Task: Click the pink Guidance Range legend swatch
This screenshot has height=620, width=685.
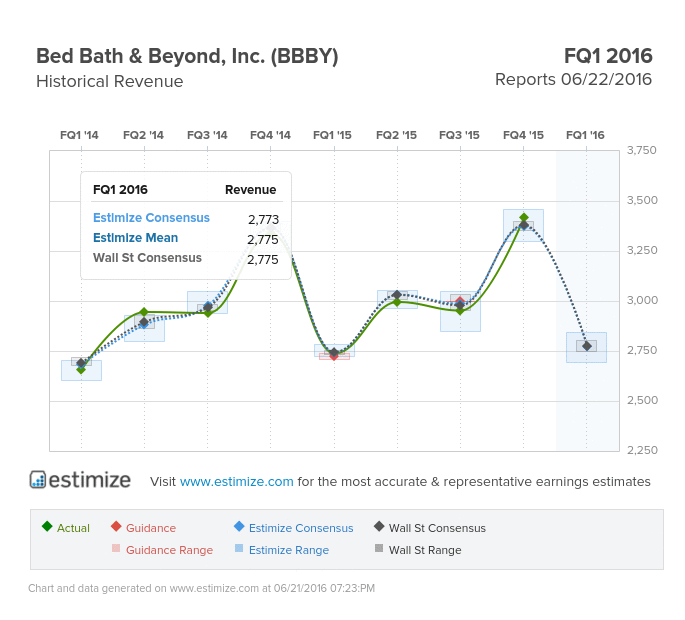Action: pyautogui.click(x=116, y=548)
